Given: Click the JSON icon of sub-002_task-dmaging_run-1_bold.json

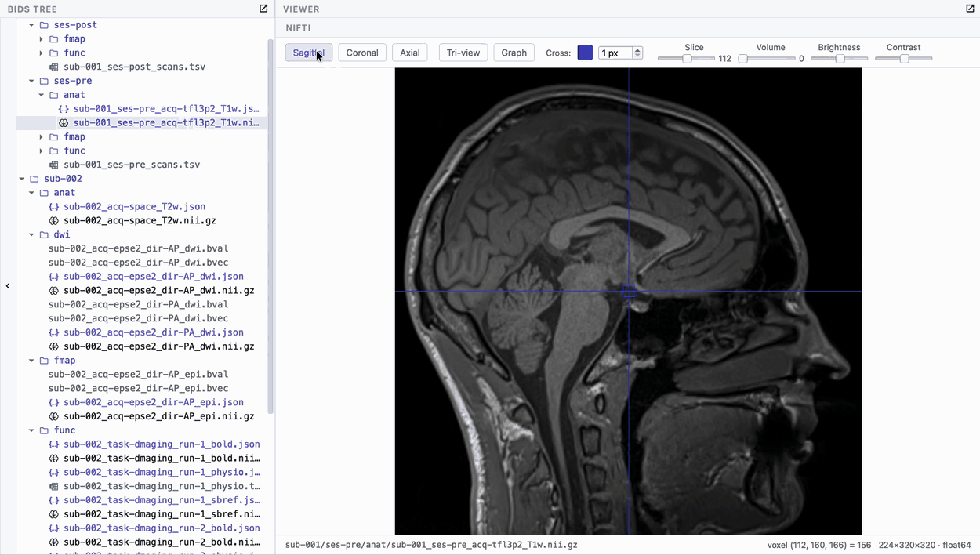Looking at the screenshot, I should [x=54, y=444].
